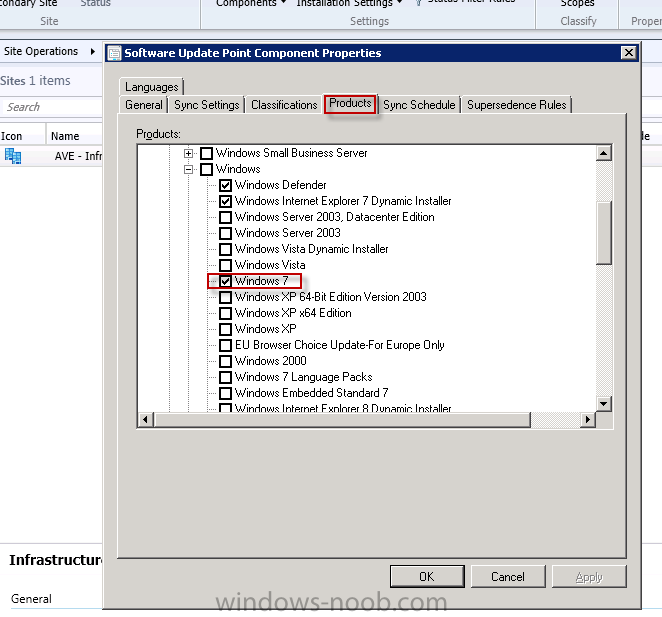The height and width of the screenshot is (617, 662).
Task: Click the products list scroll down arrow
Action: click(604, 404)
